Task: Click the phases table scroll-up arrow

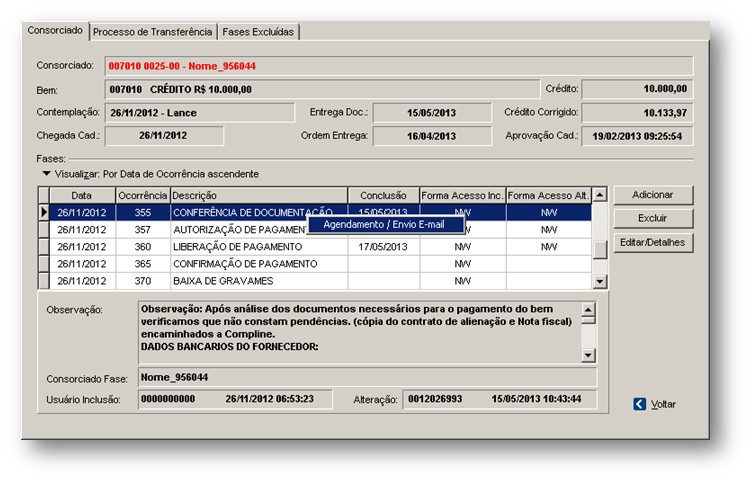Action: (x=599, y=195)
